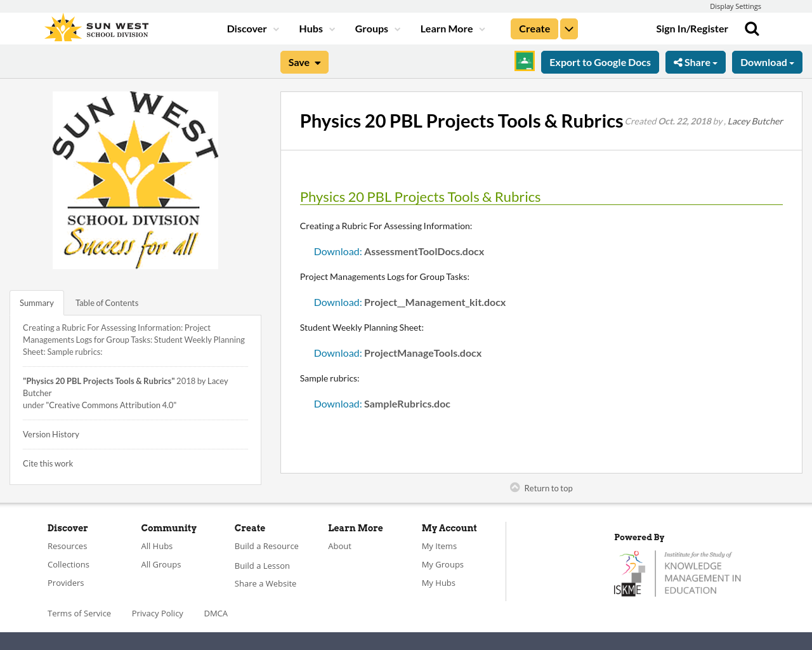
Task: Expand the Create dropdown arrow
Action: click(x=569, y=28)
